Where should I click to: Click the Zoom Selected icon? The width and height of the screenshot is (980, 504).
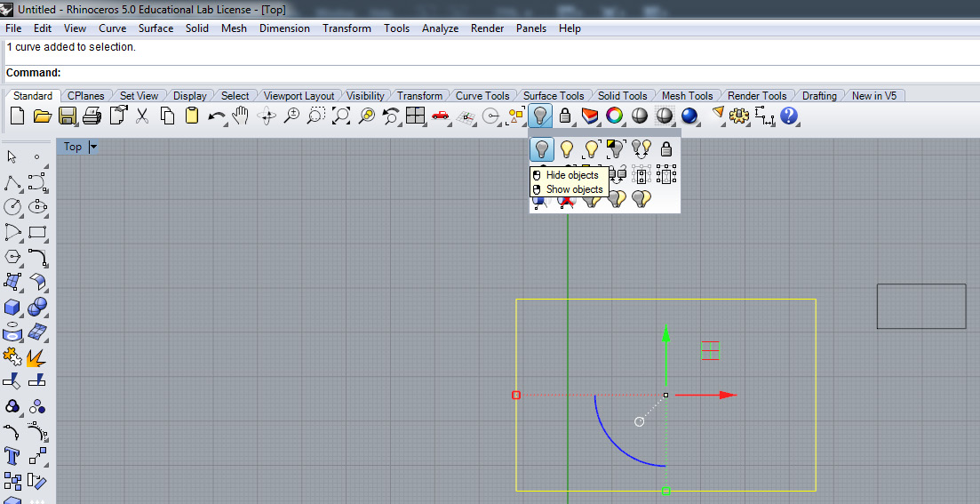pyautogui.click(x=366, y=116)
